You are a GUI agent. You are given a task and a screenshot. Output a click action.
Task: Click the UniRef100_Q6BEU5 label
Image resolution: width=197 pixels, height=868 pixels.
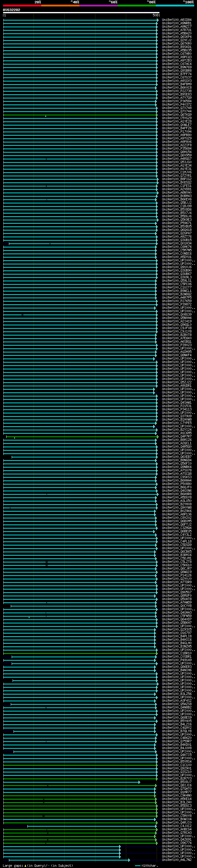pos(177,531)
